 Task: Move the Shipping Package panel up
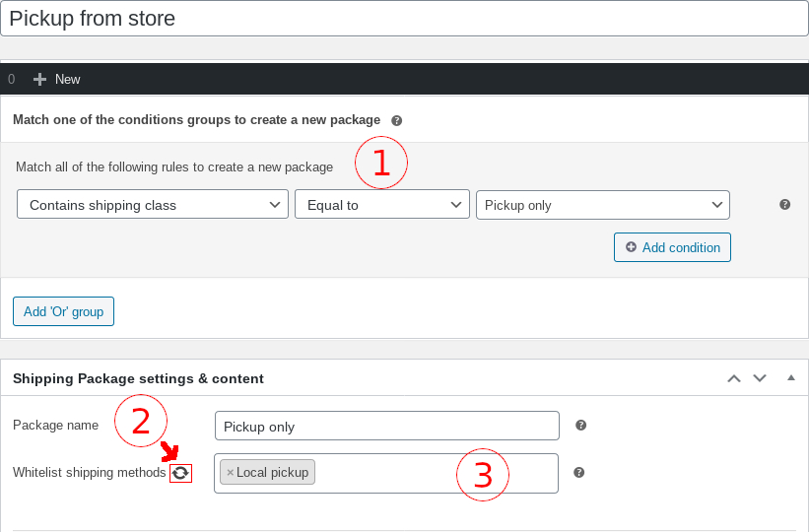coord(733,378)
